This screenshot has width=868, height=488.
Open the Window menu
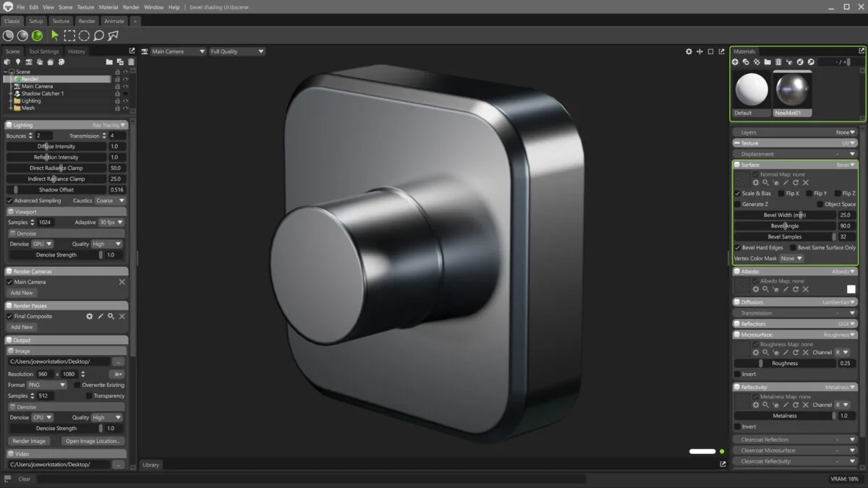pyautogui.click(x=153, y=7)
